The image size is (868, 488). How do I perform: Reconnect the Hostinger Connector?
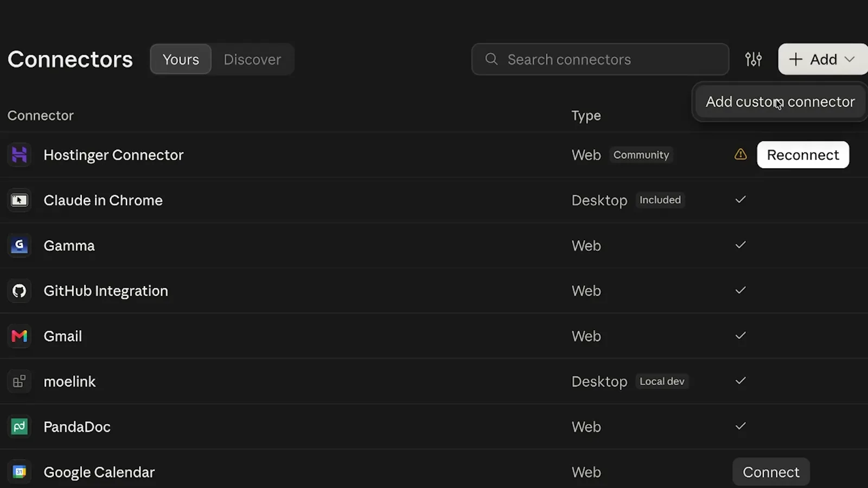803,155
